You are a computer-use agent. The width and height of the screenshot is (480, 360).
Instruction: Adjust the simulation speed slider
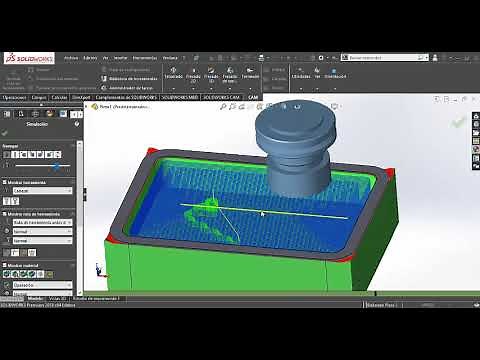(56, 166)
